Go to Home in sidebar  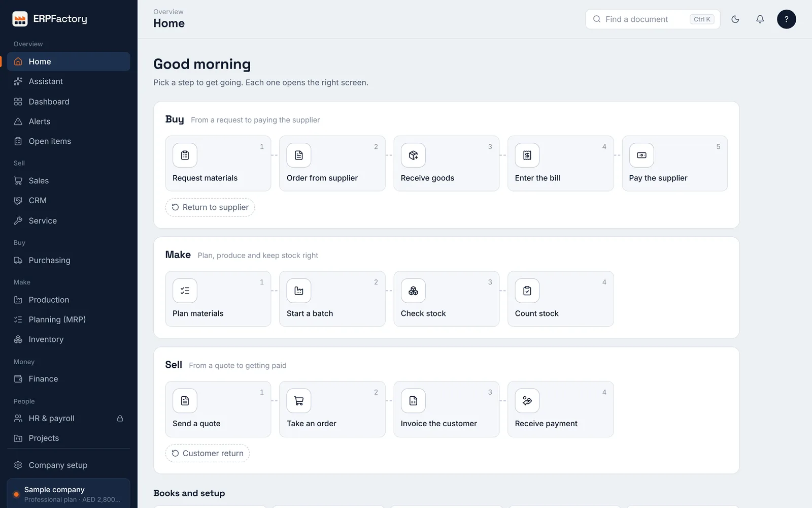coord(69,61)
